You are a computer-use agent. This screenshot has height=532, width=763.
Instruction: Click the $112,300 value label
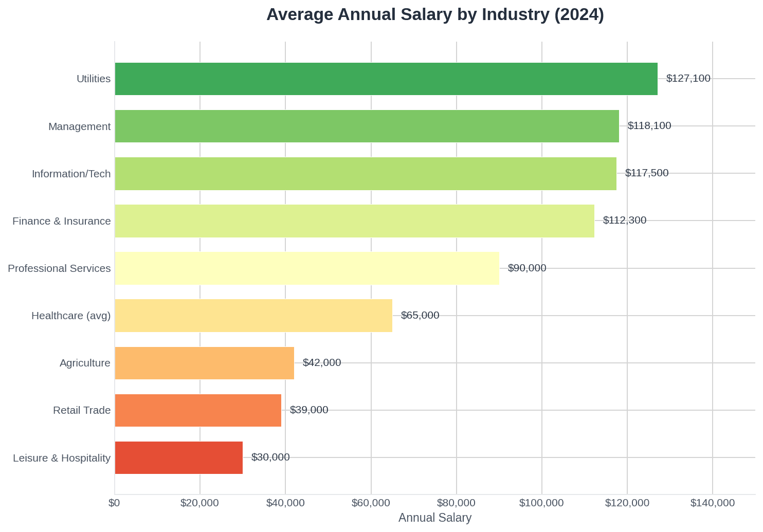point(625,220)
